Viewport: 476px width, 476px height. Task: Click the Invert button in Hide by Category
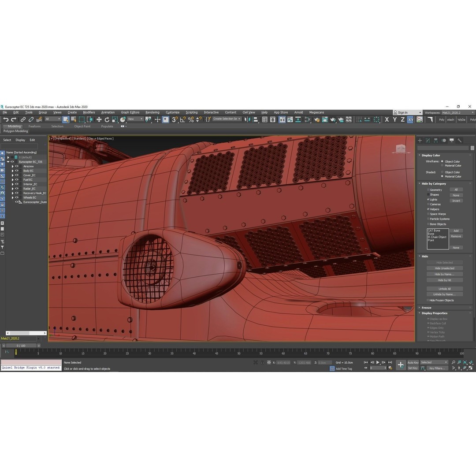(456, 201)
